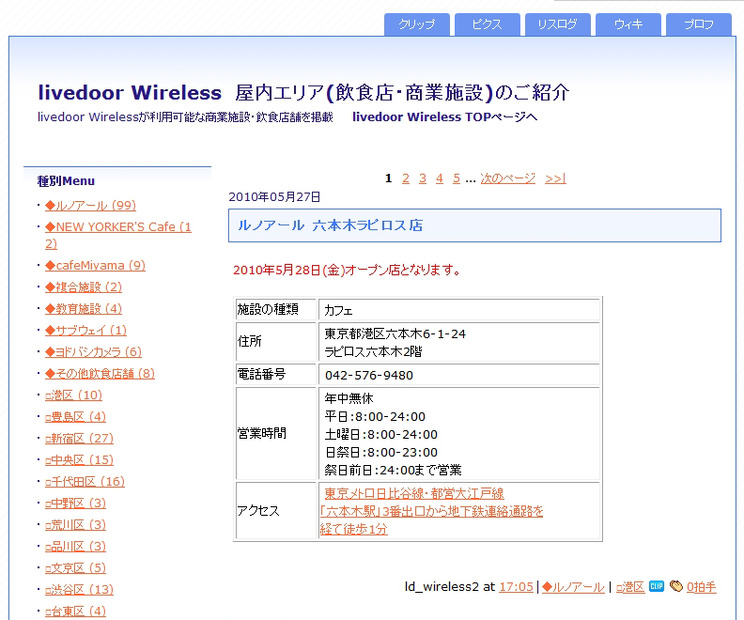This screenshot has height=620, width=744.
Task: Open the クリップ tab
Action: tap(417, 24)
